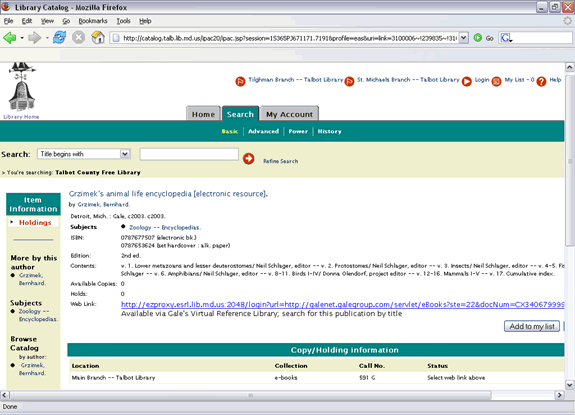Screen dimensions: 575x415
Task: Click the Refine Search link
Action: point(281,161)
